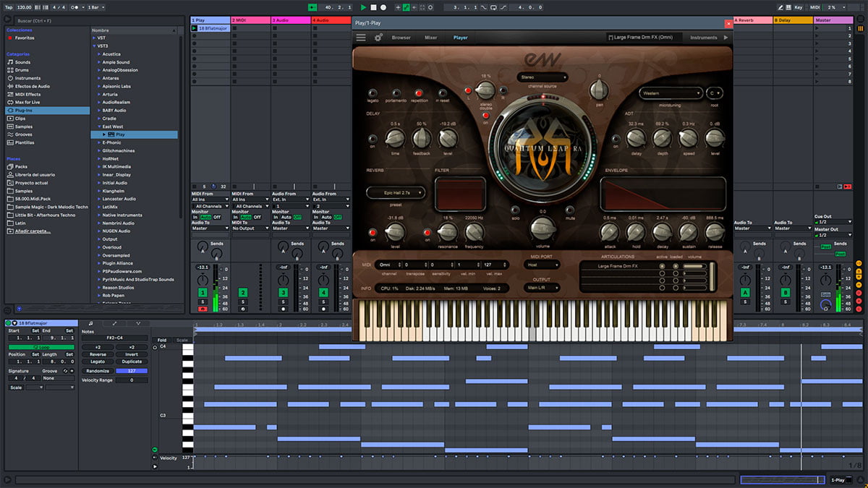The image size is (868, 488).
Task: Open the Stereo channel source dropdown
Action: (x=542, y=77)
